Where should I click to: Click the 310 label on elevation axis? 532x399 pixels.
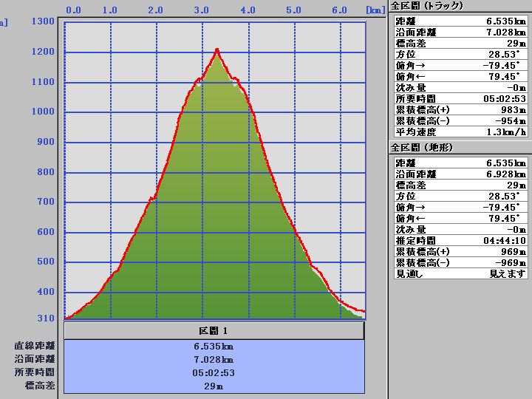[47, 318]
